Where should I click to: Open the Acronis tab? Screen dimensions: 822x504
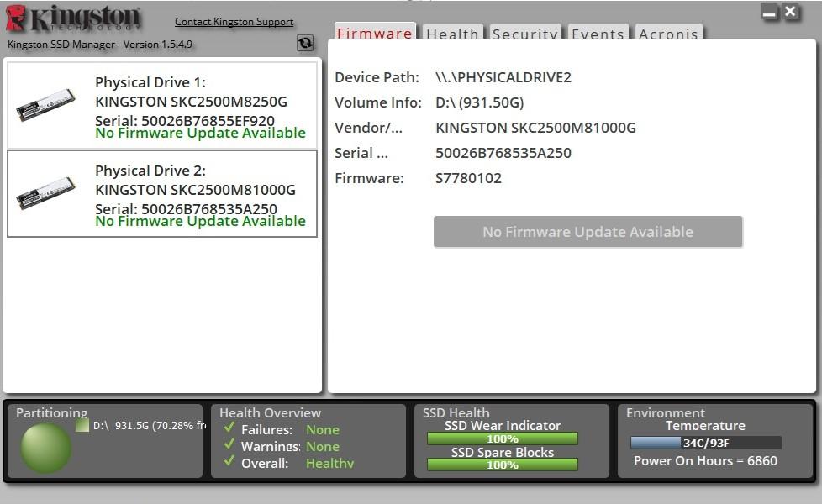click(x=668, y=33)
